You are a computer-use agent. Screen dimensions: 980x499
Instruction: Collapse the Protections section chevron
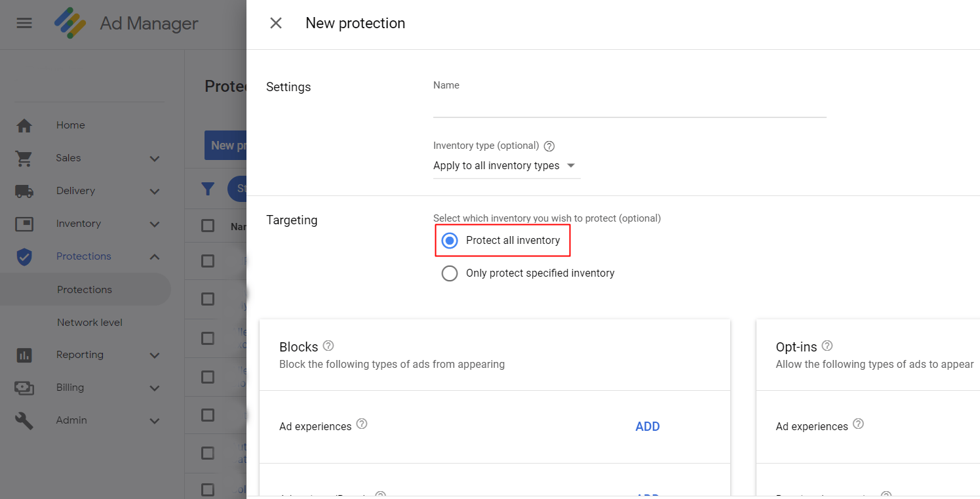(x=155, y=257)
